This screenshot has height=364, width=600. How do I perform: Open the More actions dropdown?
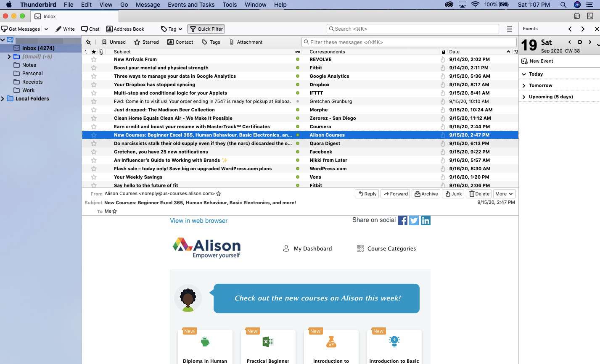pyautogui.click(x=504, y=194)
